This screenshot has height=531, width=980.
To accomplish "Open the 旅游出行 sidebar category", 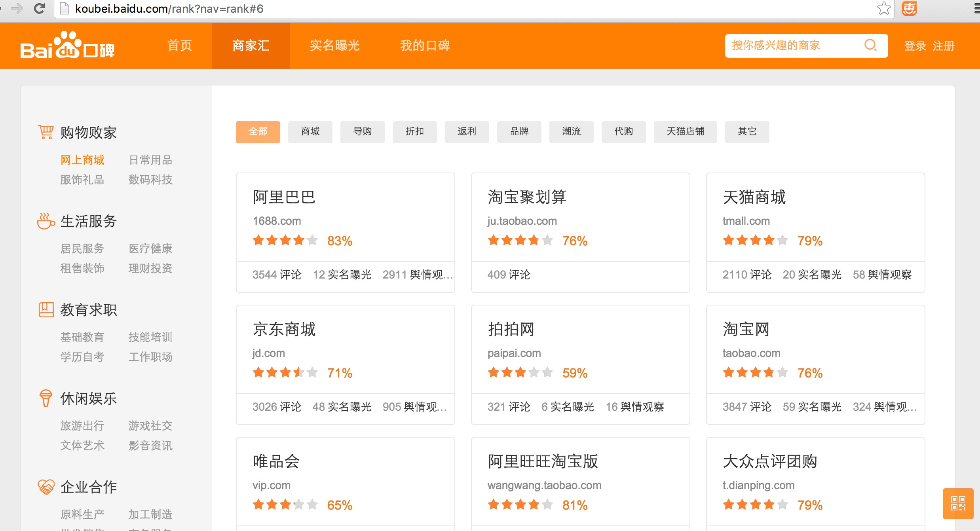I will click(82, 426).
